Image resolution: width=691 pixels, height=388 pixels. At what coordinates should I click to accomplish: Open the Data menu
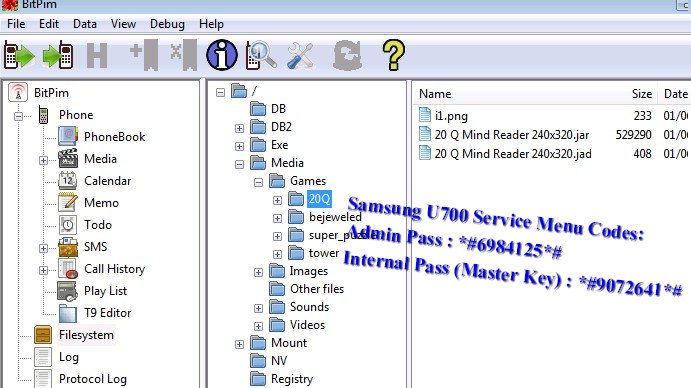coord(85,24)
